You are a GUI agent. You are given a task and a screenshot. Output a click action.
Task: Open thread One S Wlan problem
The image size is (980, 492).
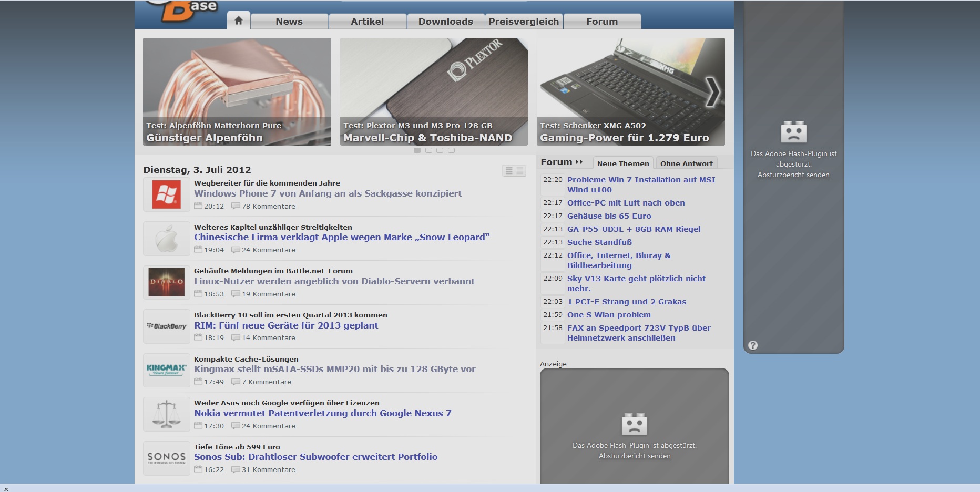pos(609,315)
